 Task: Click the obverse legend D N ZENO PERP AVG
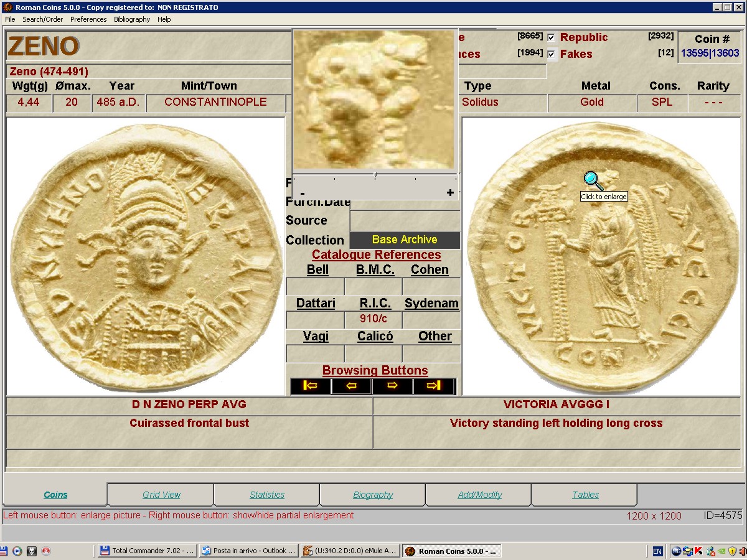pyautogui.click(x=189, y=404)
